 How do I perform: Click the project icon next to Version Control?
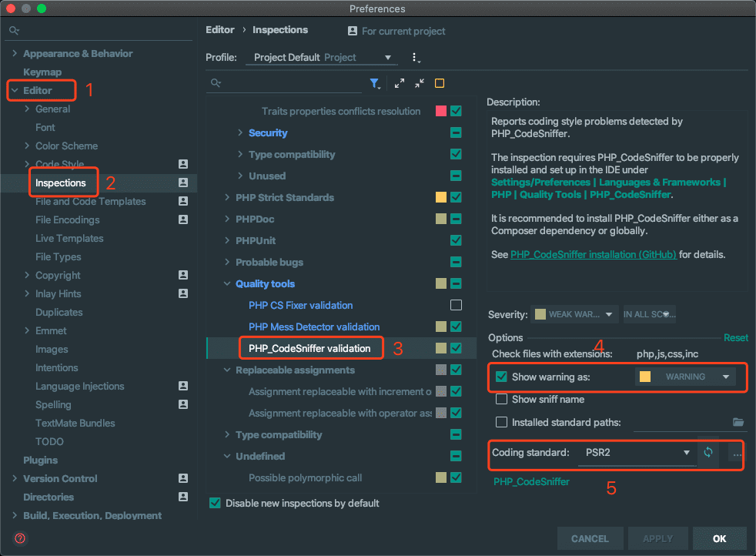[x=183, y=478]
